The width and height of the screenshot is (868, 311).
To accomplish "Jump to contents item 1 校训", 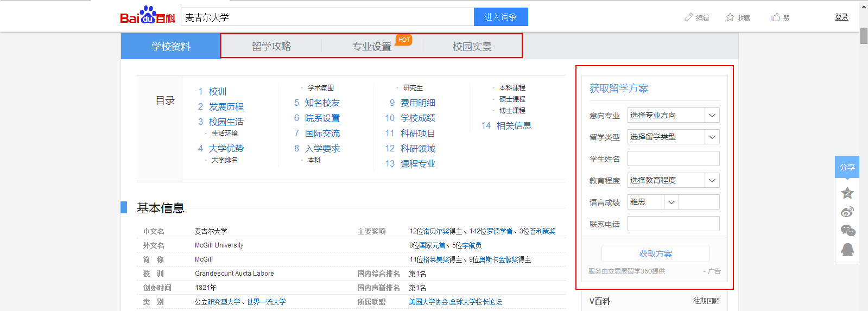I will (x=217, y=91).
